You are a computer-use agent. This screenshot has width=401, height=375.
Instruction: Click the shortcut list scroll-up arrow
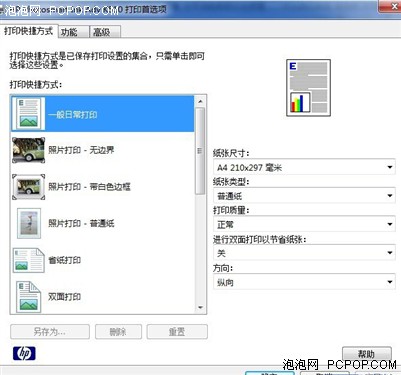pyautogui.click(x=200, y=101)
